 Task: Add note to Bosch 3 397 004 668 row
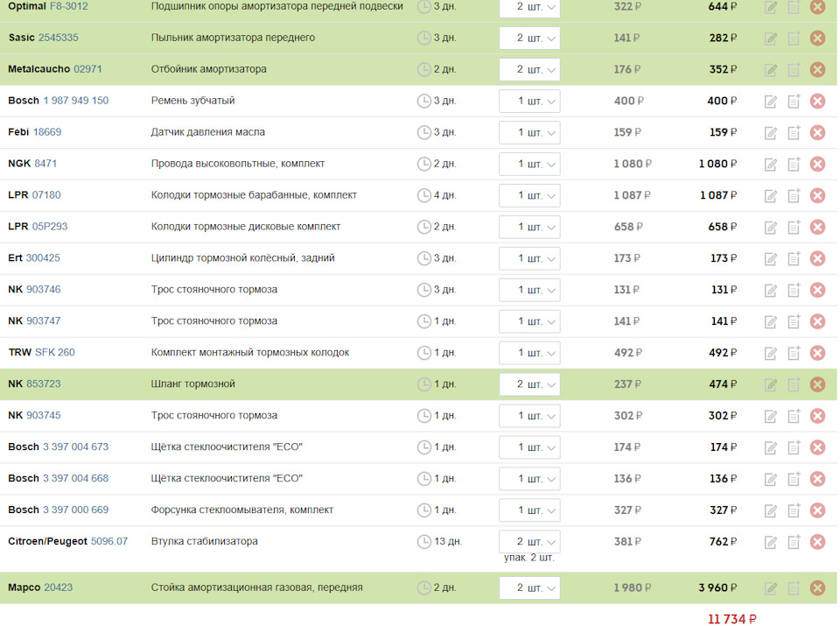(x=794, y=479)
